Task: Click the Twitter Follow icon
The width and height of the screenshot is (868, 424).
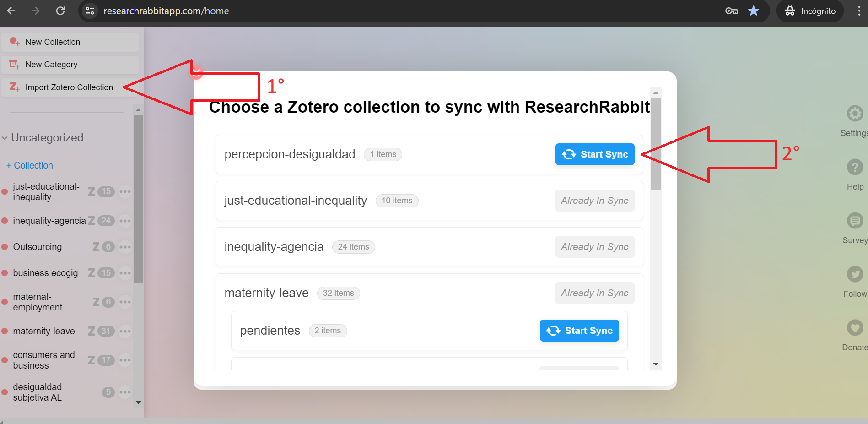Action: (x=854, y=274)
